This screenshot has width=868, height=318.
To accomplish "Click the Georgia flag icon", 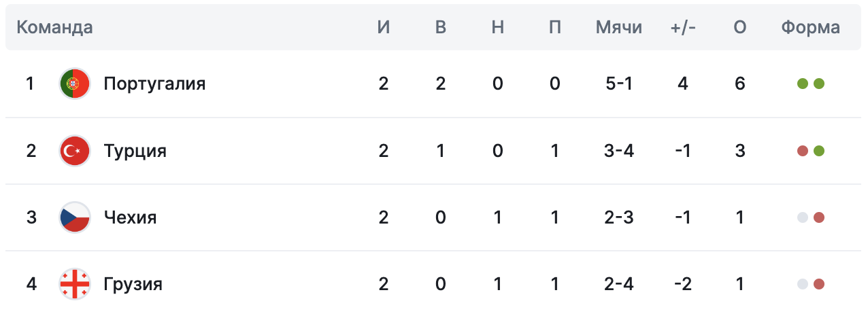I will click(75, 283).
